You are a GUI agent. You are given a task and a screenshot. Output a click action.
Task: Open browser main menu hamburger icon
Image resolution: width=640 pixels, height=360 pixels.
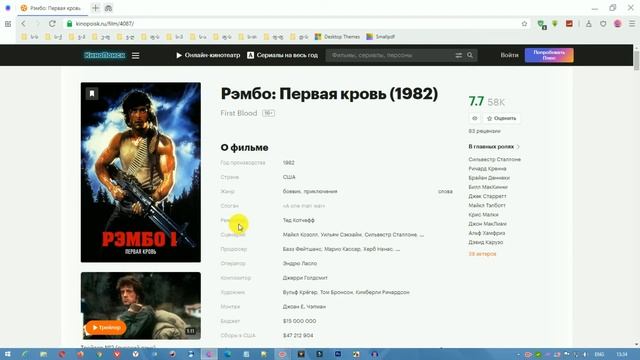pyautogui.click(x=632, y=24)
